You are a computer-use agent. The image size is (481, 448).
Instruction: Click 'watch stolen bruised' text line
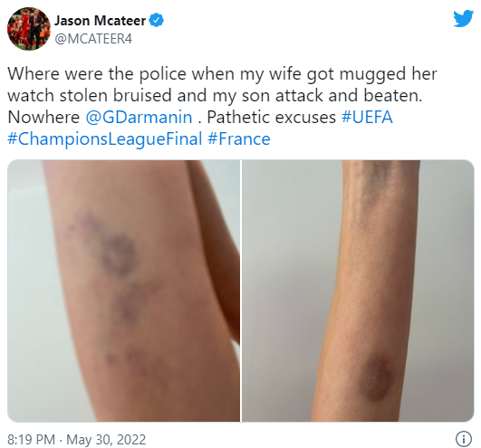90,96
